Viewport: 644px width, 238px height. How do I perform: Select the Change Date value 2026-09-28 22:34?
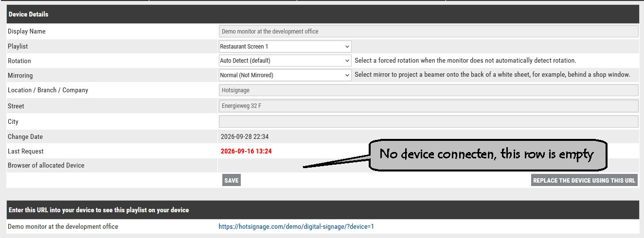click(245, 136)
